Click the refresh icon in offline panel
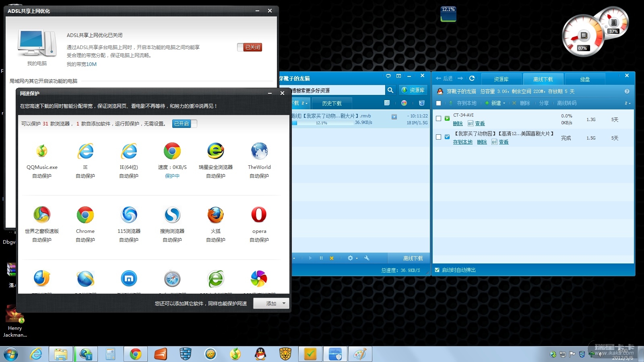The width and height of the screenshot is (644, 362). coord(472,78)
